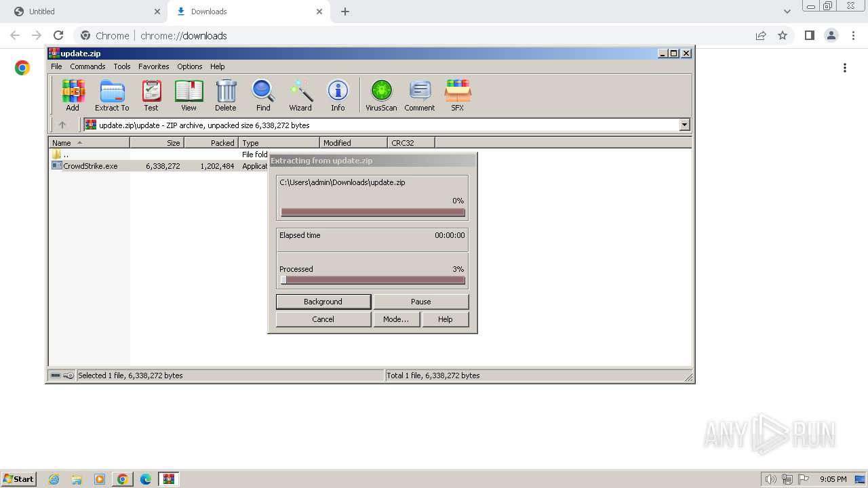Open the WinRAR Help menu

click(x=218, y=66)
